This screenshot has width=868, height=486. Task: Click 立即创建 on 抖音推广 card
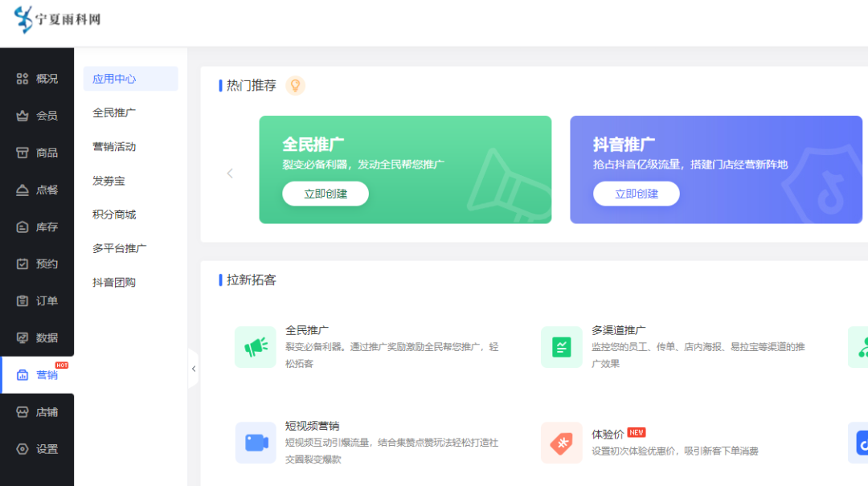point(636,194)
